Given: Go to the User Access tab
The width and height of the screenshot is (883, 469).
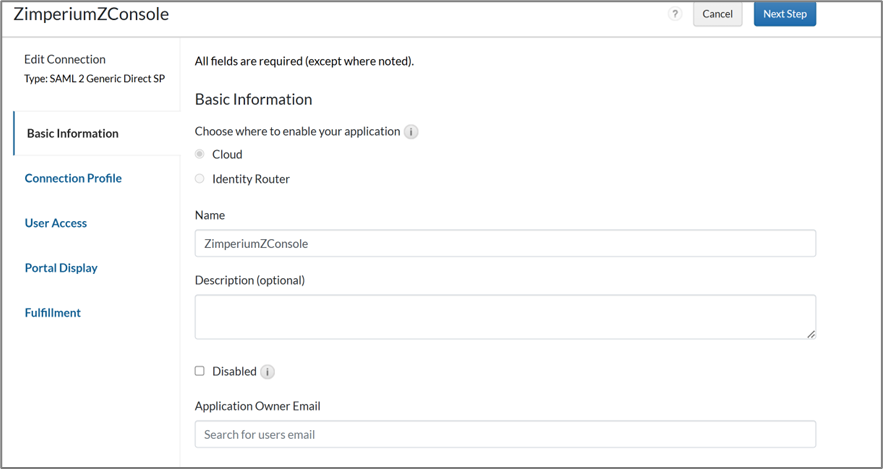Looking at the screenshot, I should [x=56, y=223].
